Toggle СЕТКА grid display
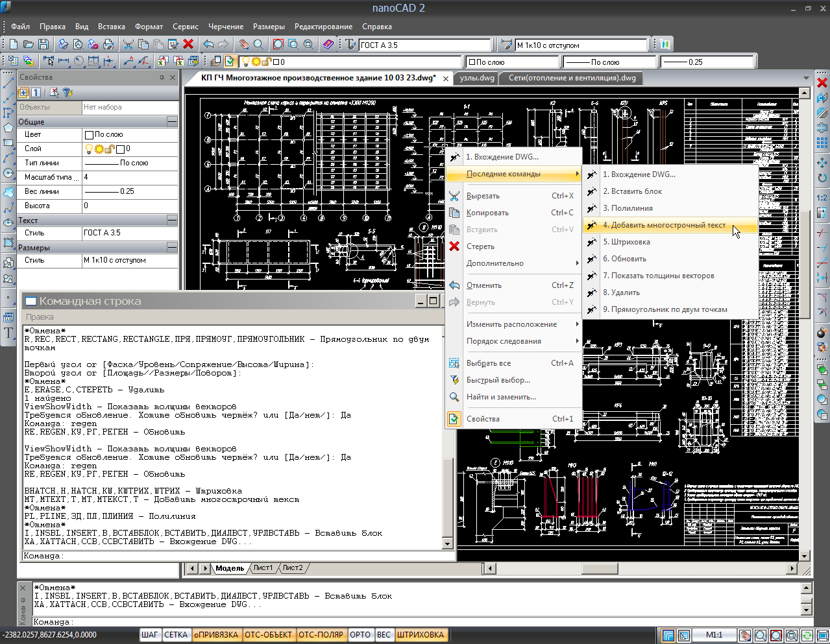 point(176,635)
